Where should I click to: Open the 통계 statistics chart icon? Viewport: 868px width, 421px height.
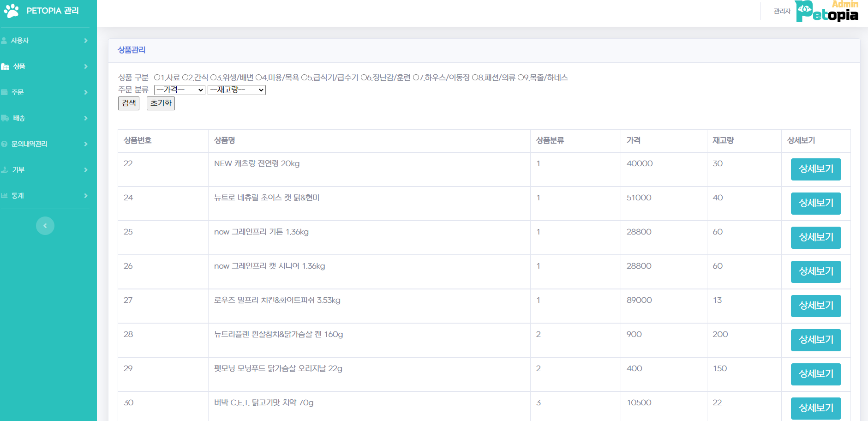point(5,195)
